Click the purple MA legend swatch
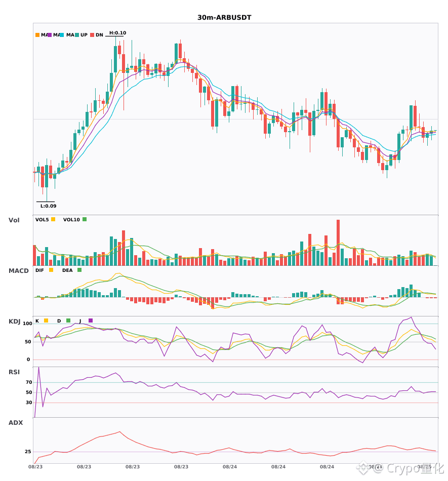 (x=50, y=35)
